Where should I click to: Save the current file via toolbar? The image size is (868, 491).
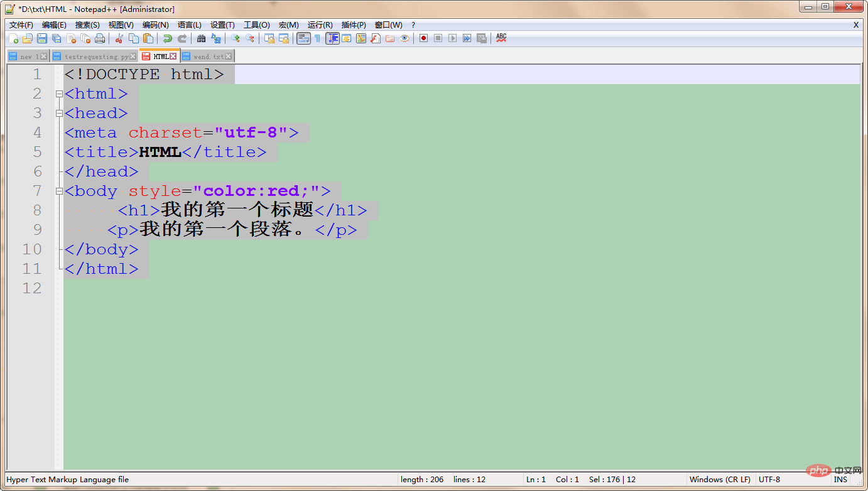[x=41, y=38]
